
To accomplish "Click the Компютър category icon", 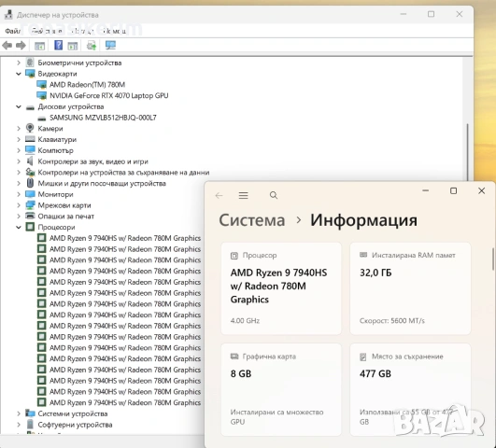I will [30, 150].
